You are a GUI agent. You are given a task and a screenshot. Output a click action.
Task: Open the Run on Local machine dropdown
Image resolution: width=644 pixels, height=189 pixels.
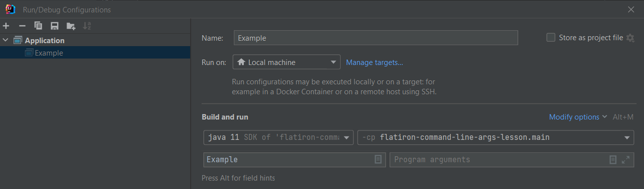click(286, 63)
